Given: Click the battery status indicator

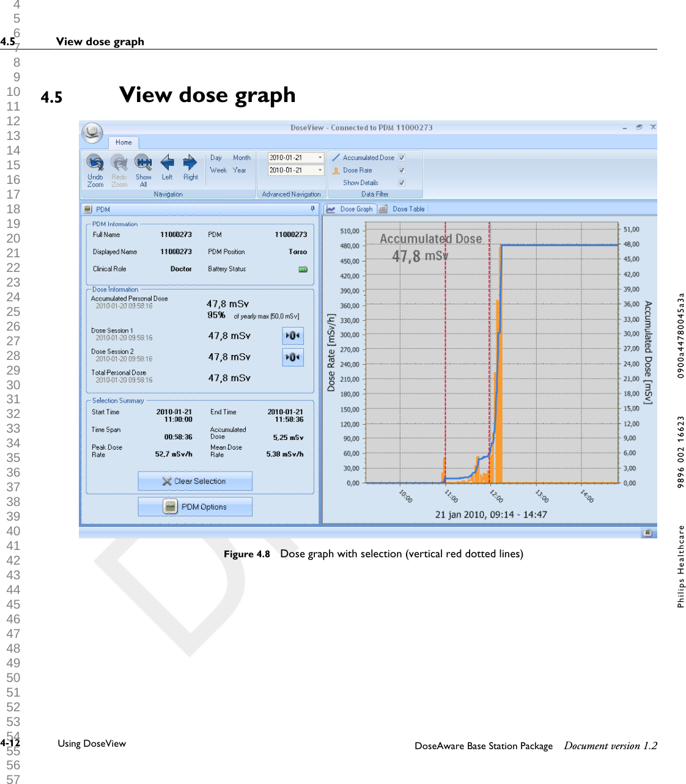Looking at the screenshot, I should (303, 269).
